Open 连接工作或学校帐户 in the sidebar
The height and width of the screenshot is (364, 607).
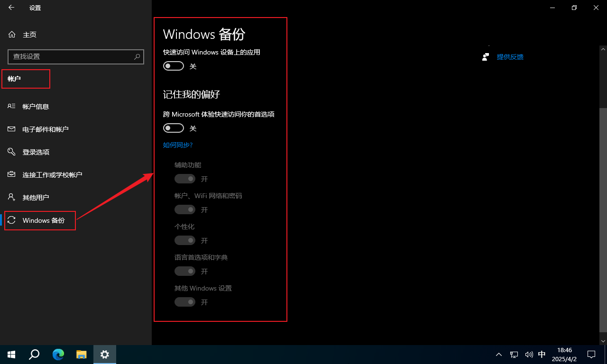(x=76, y=175)
